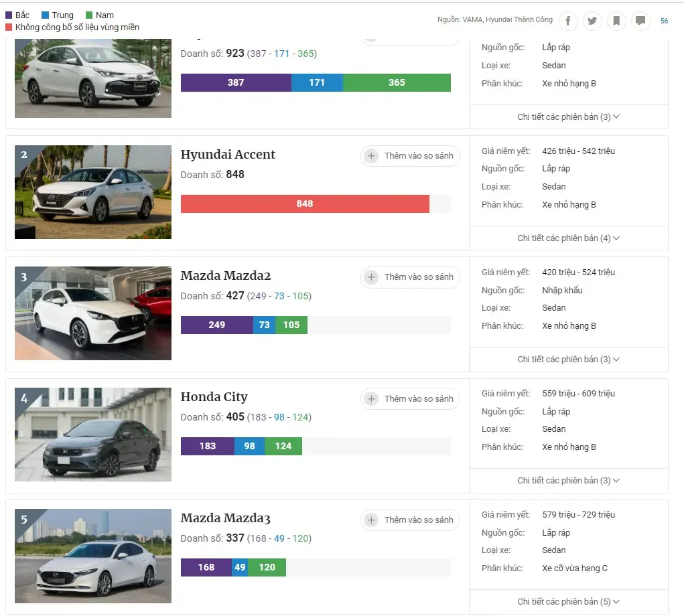Expand Honda City version details (3)
The image size is (684, 616).
[x=568, y=481]
